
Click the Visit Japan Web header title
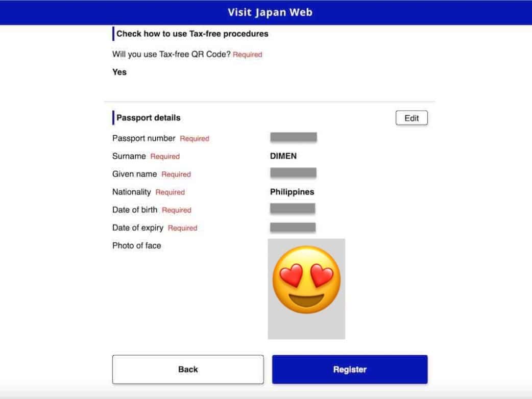click(x=270, y=12)
